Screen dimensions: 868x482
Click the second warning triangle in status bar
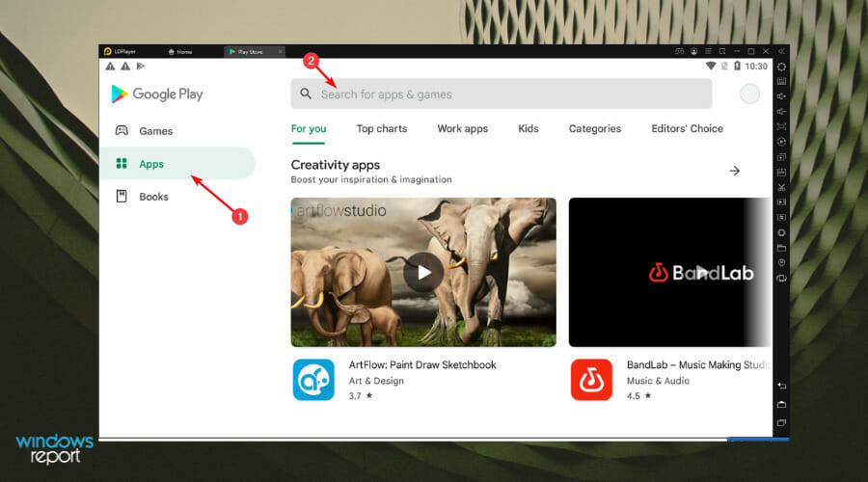point(125,67)
